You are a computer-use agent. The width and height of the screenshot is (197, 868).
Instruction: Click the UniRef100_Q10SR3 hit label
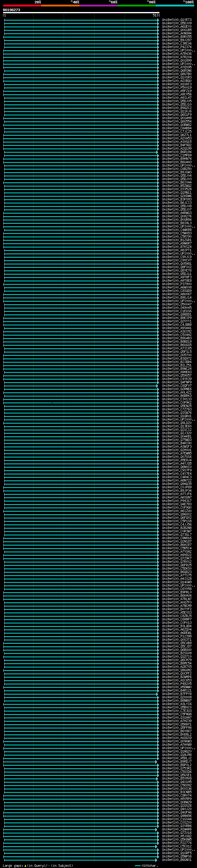point(177,78)
